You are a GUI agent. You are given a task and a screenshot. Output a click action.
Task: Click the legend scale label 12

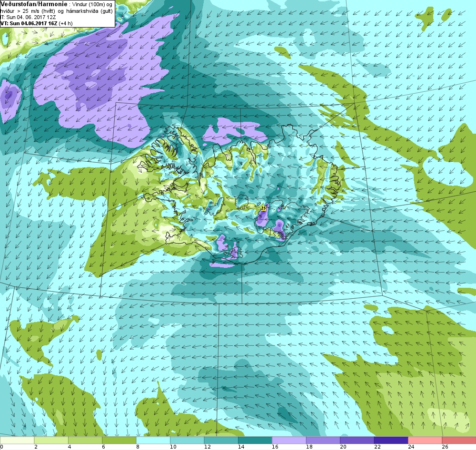point(207,447)
